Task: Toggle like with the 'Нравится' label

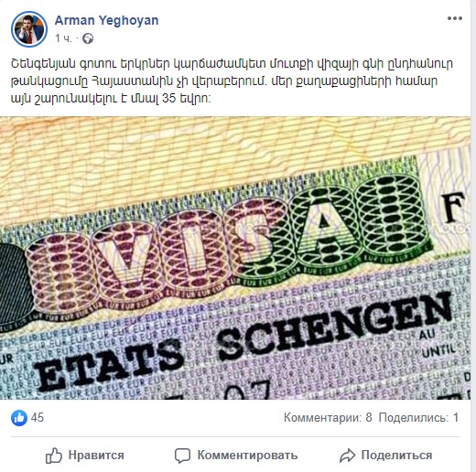Action: tap(96, 456)
